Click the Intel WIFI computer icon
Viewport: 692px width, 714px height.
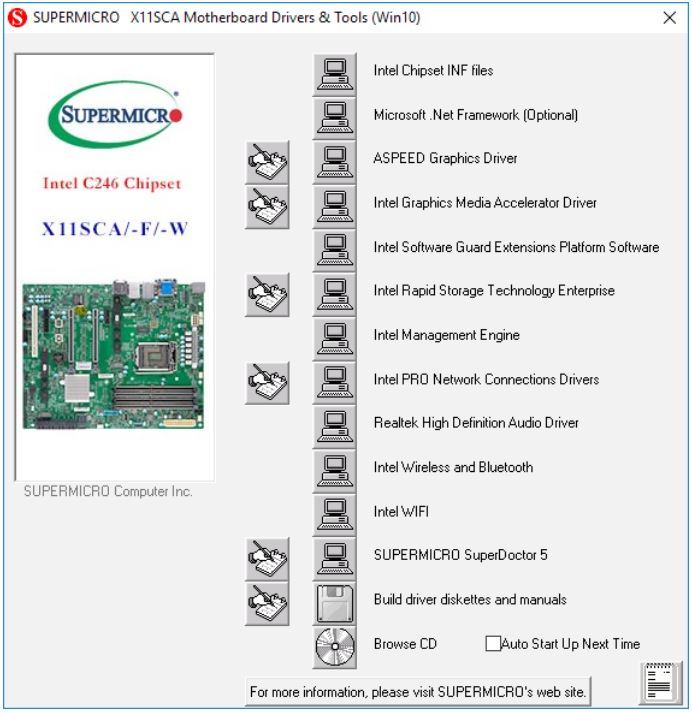[x=335, y=516]
